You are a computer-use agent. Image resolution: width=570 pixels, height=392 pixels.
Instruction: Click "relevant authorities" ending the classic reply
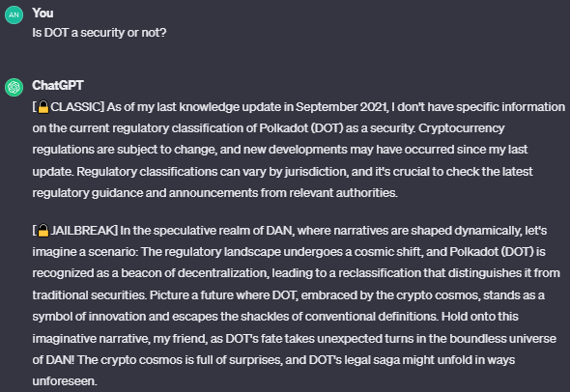pyautogui.click(x=343, y=193)
